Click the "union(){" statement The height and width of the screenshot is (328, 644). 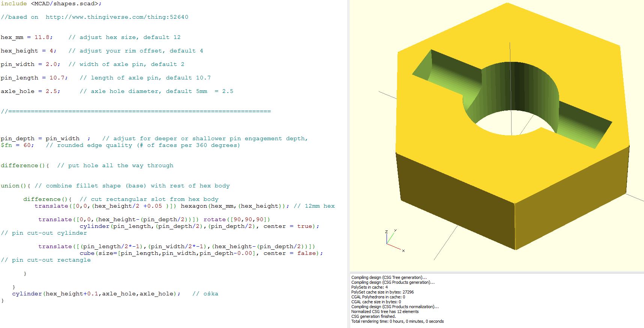tap(15, 186)
